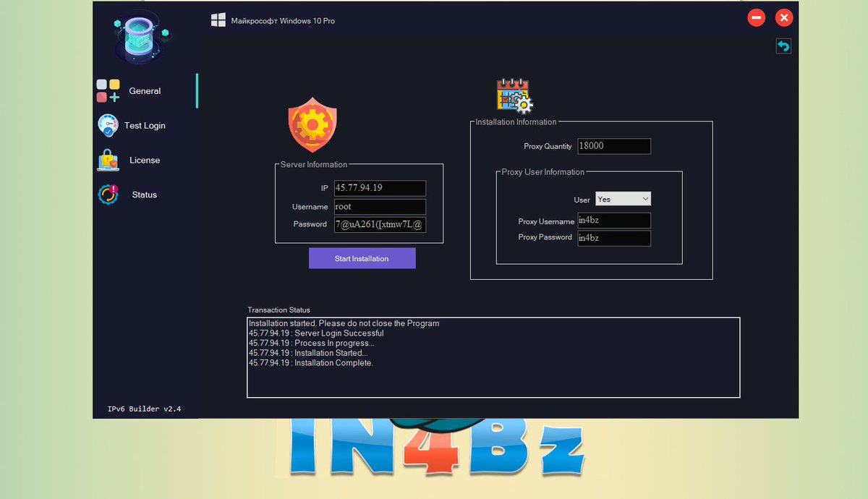Open the Test Login section
868x499 pixels.
[x=145, y=126]
